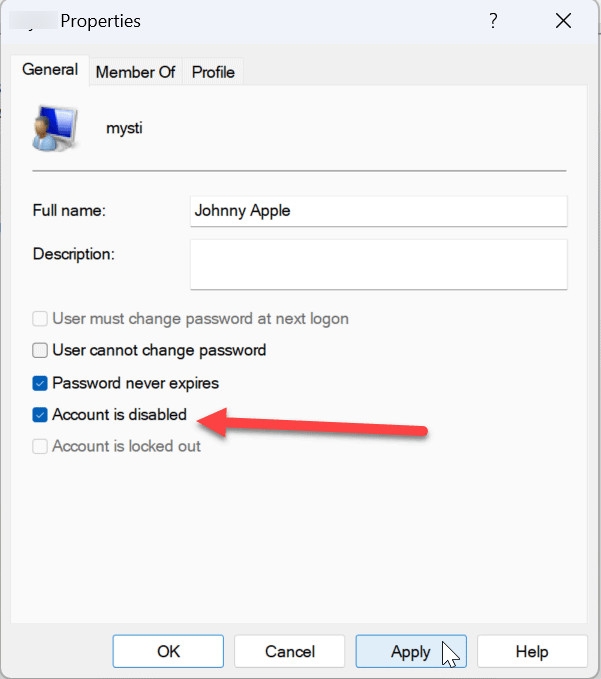Enable User cannot change password
Screen dimensions: 601x679
40,350
